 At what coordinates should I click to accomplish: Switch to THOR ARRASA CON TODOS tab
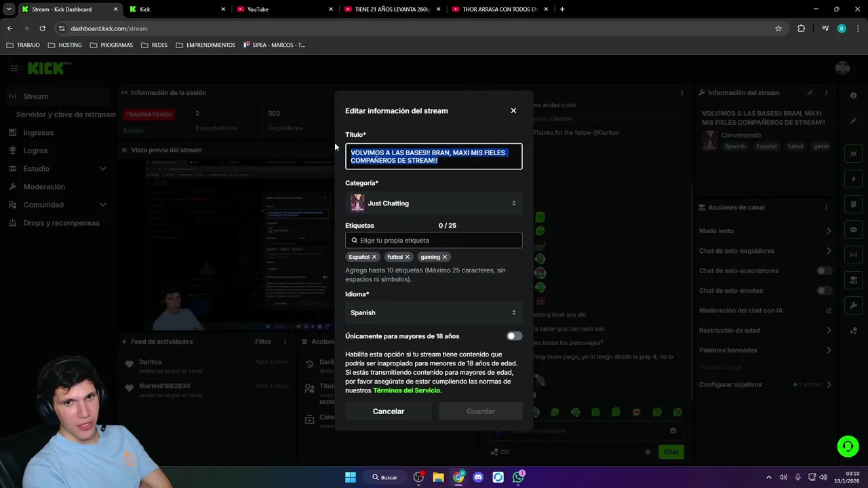(x=500, y=9)
